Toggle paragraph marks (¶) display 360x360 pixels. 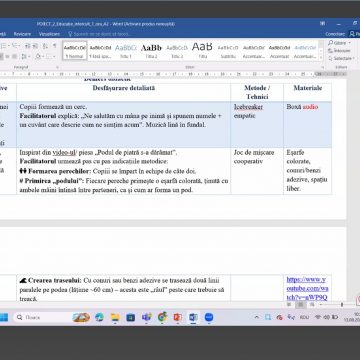point(54,46)
